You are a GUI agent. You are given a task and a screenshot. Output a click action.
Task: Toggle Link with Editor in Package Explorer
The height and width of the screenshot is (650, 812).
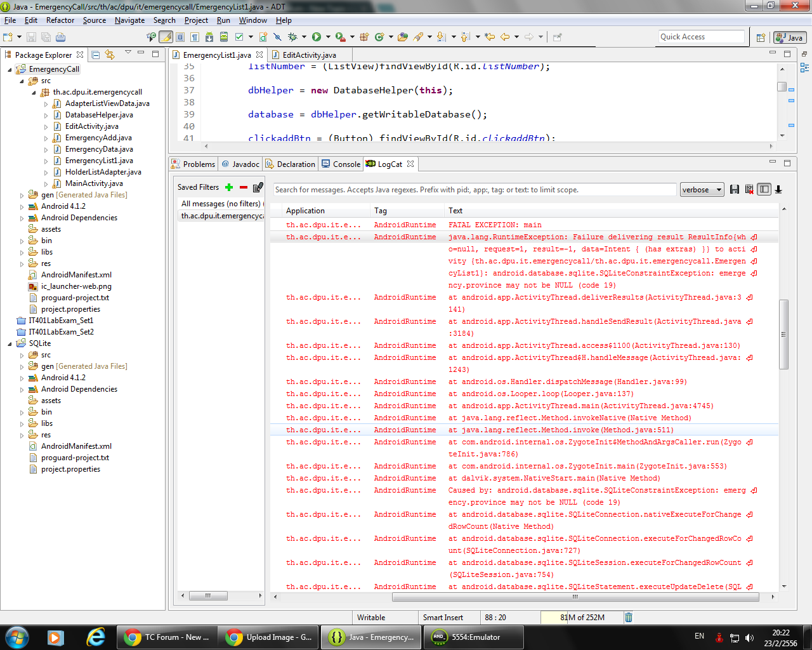(x=110, y=55)
